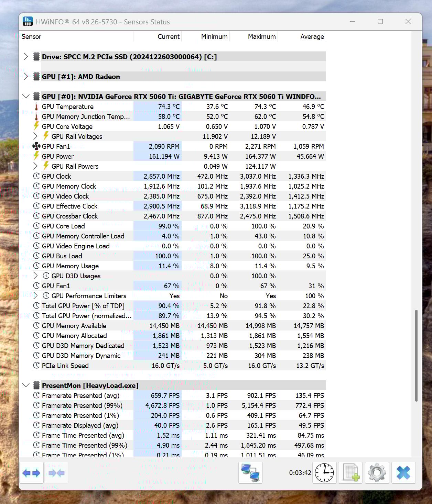Start logging with the sheet-plus icon

coord(351,473)
